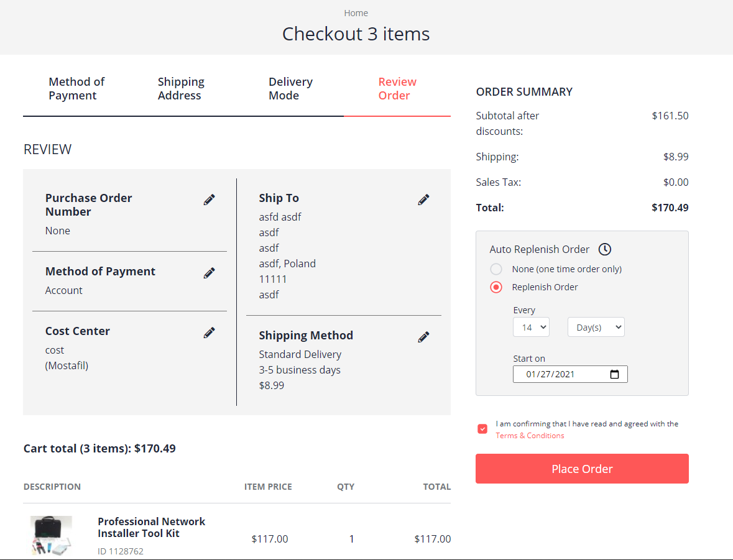This screenshot has width=733, height=560.
Task: Select the Replenish Order radio button
Action: pos(496,287)
